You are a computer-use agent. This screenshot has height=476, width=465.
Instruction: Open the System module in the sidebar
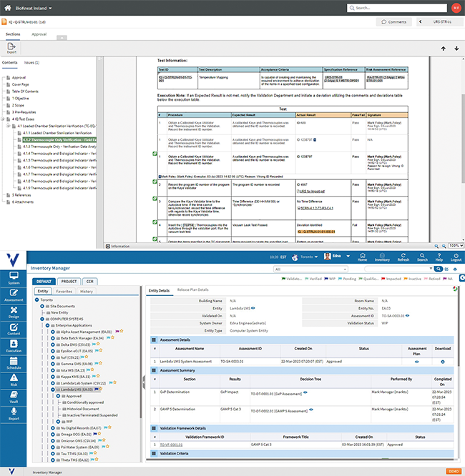14,278
